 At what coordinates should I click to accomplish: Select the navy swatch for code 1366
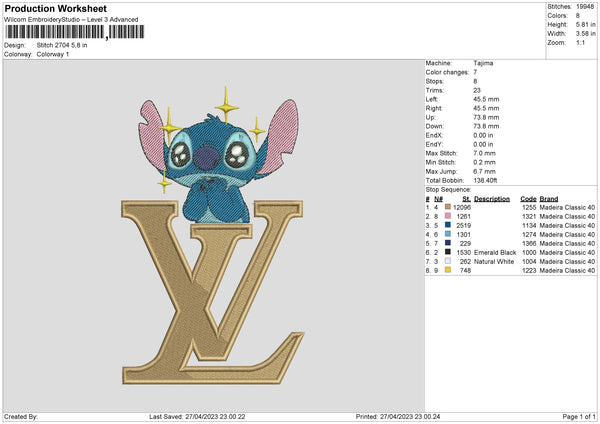click(448, 243)
